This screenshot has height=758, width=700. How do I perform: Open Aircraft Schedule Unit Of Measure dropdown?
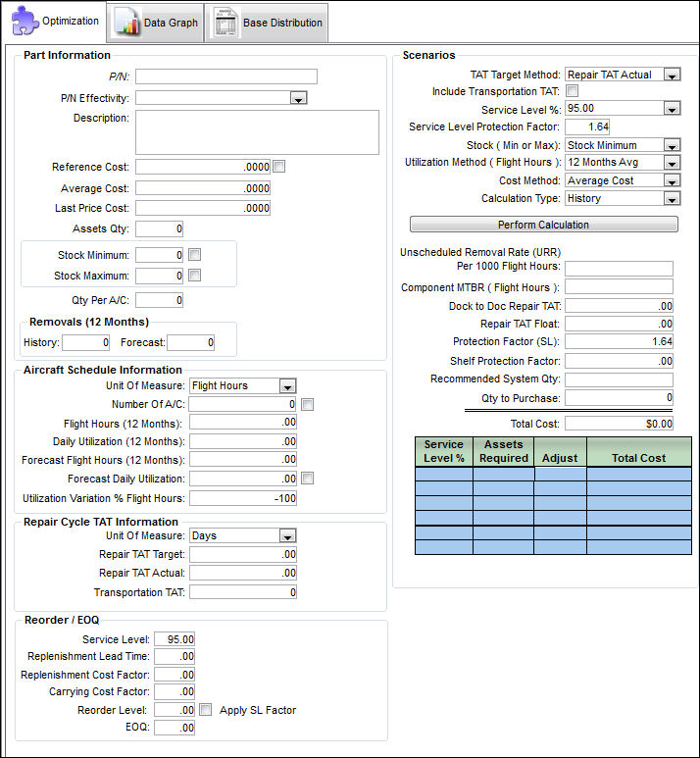click(x=287, y=386)
